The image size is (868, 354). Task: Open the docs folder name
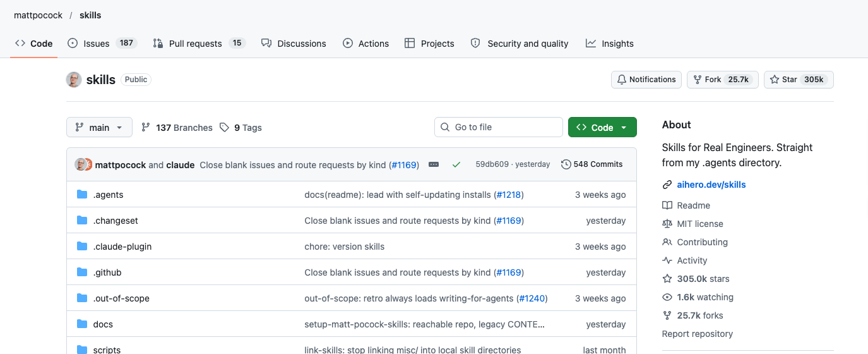(103, 324)
